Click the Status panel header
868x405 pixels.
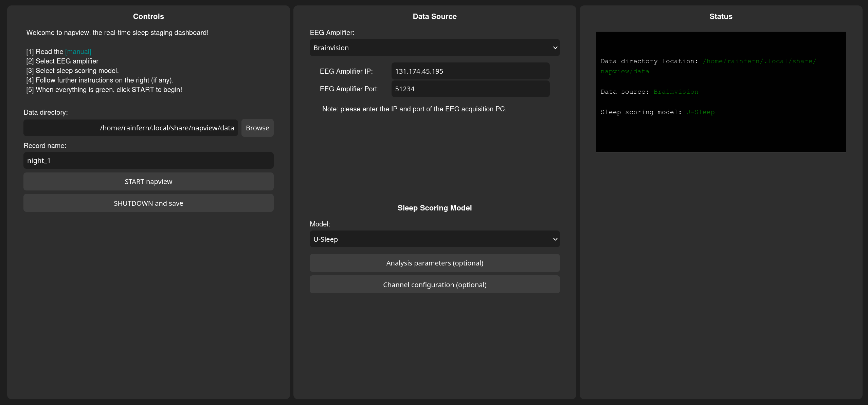coord(721,16)
